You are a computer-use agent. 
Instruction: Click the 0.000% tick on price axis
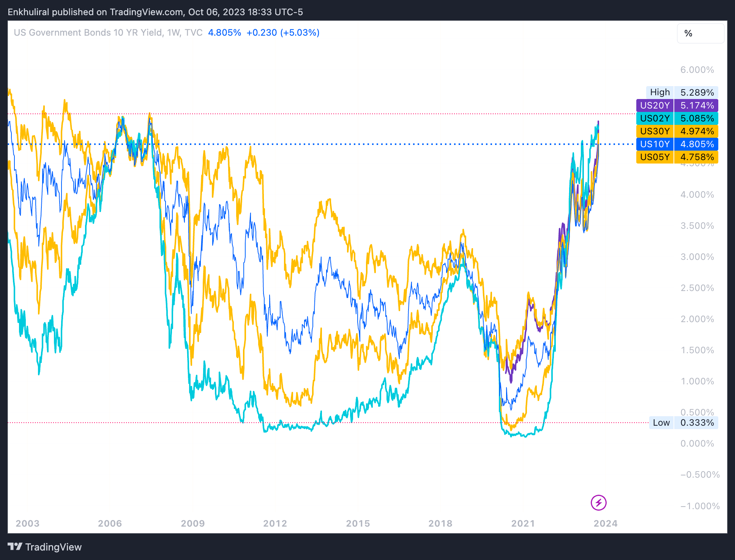[x=697, y=444]
